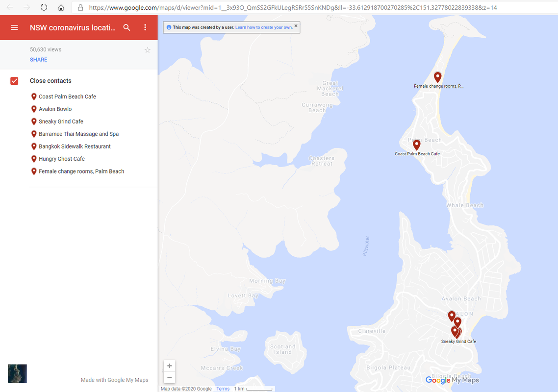This screenshot has height=392, width=558.
Task: Close the user-created map notice
Action: pos(296,26)
